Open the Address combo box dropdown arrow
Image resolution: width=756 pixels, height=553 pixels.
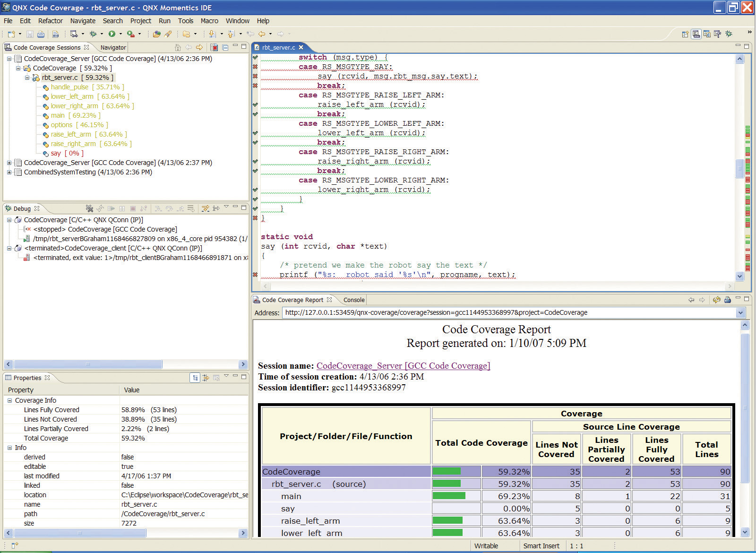[740, 312]
